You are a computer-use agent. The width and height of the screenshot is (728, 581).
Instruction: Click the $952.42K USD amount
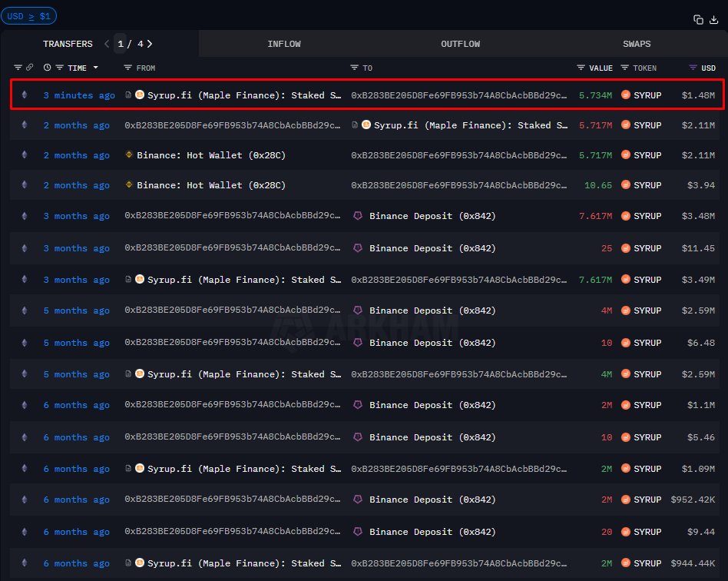point(693,500)
